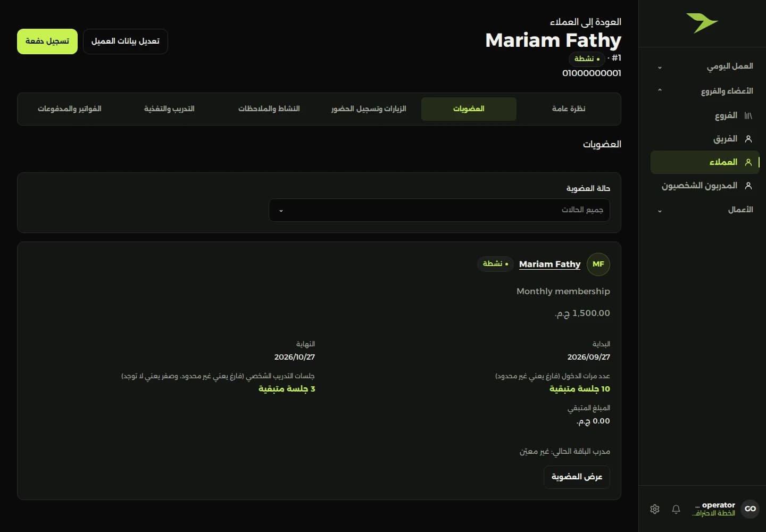The width and height of the screenshot is (766, 532).
Task: Open the جميع الحالات membership status dropdown
Action: click(x=439, y=210)
